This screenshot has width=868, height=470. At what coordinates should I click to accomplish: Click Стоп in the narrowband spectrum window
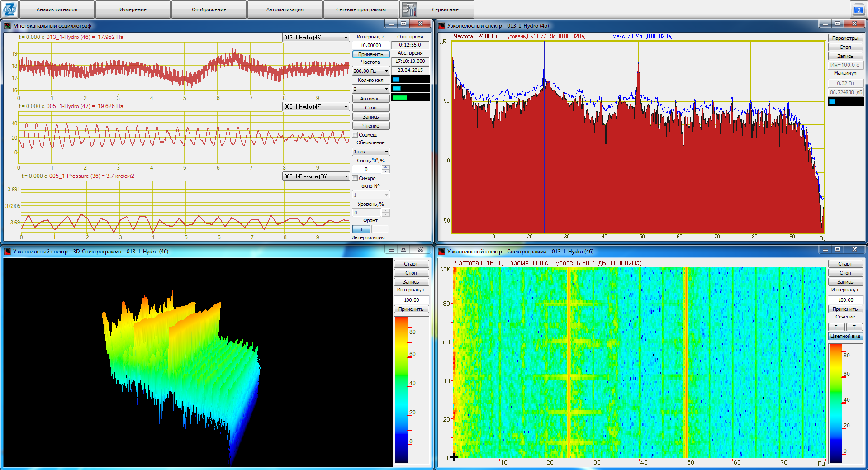pos(845,47)
